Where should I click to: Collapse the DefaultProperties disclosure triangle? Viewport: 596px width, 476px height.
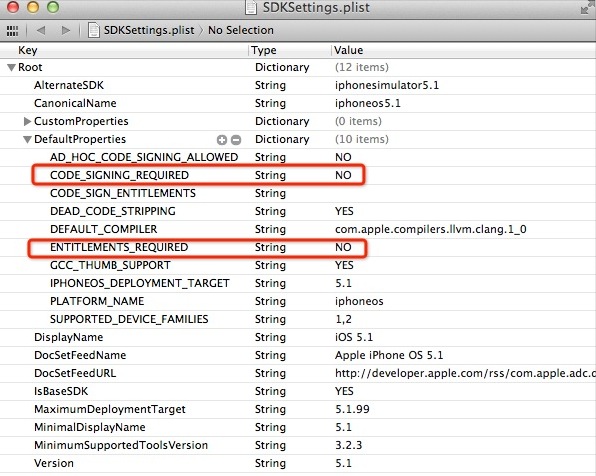point(27,140)
